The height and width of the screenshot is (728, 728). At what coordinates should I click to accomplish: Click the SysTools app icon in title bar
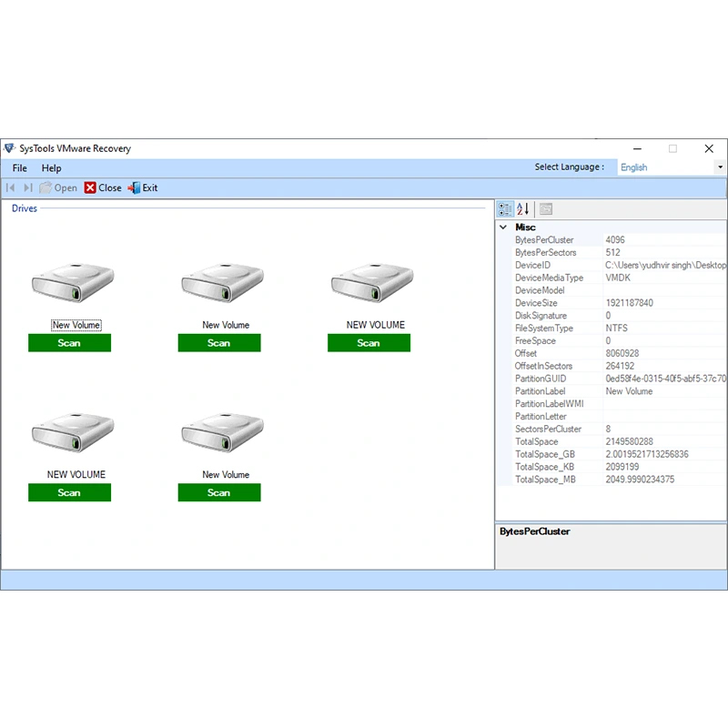(9, 148)
